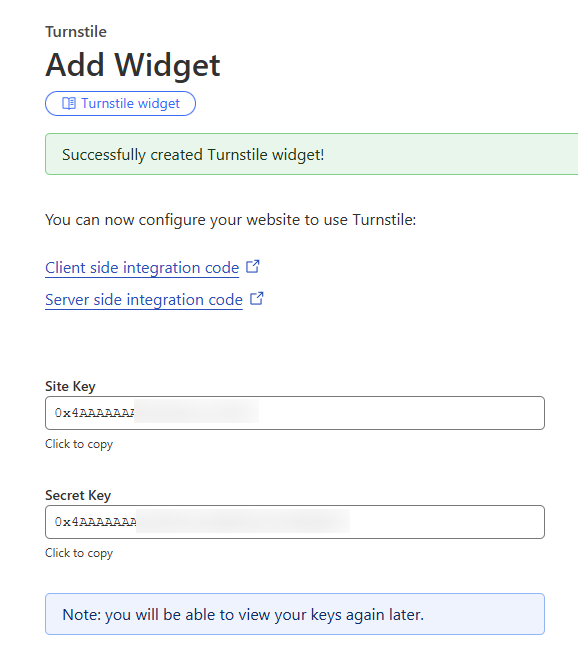Open the Turnstile widget documentation button
The image size is (578, 660).
(x=120, y=104)
